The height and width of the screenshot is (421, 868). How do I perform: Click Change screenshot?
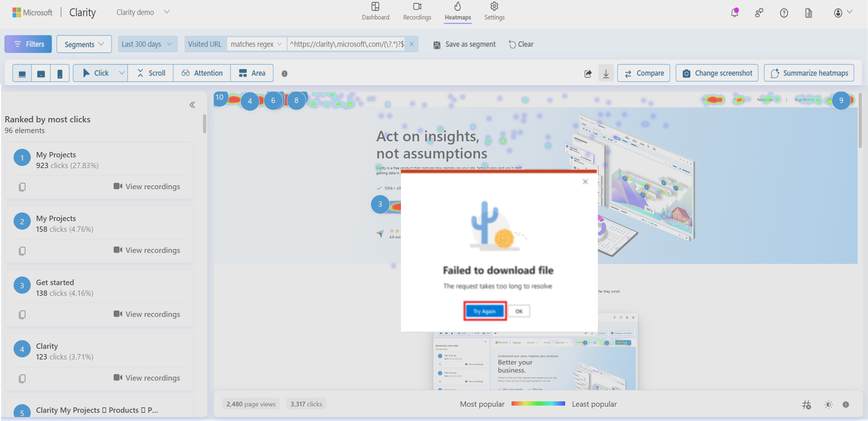click(717, 73)
